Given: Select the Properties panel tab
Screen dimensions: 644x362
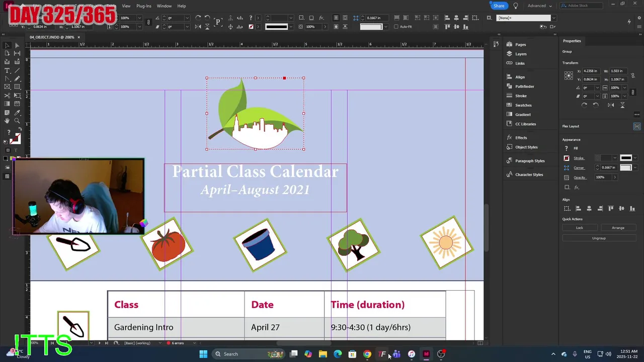Looking at the screenshot, I should (572, 41).
